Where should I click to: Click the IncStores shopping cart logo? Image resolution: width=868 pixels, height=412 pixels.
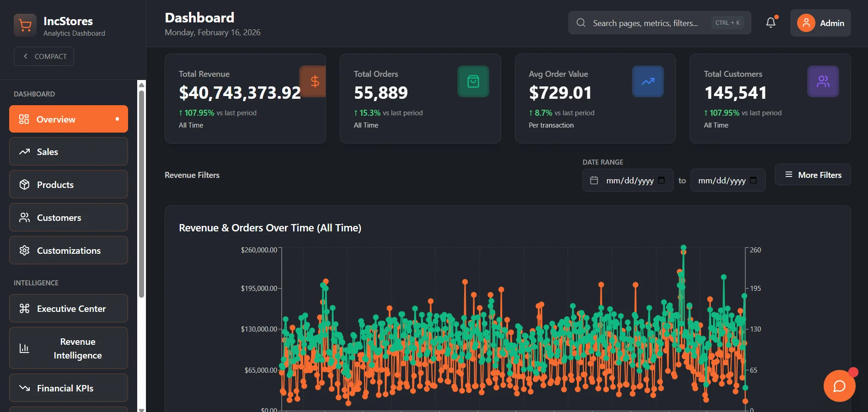pyautogui.click(x=25, y=25)
